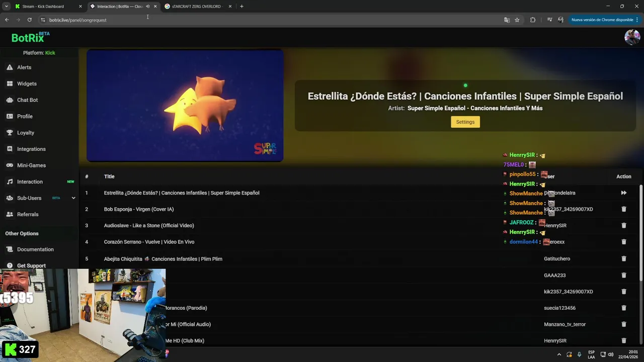Click the address bar URL
The height and width of the screenshot is (362, 644).
tap(78, 20)
